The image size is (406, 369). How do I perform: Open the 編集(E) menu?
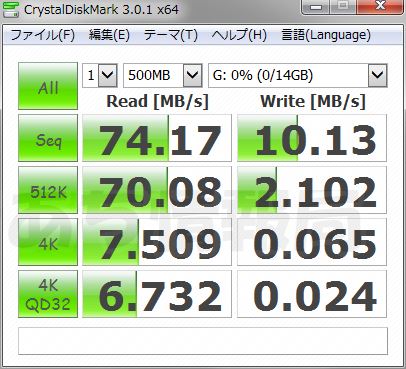tap(109, 35)
